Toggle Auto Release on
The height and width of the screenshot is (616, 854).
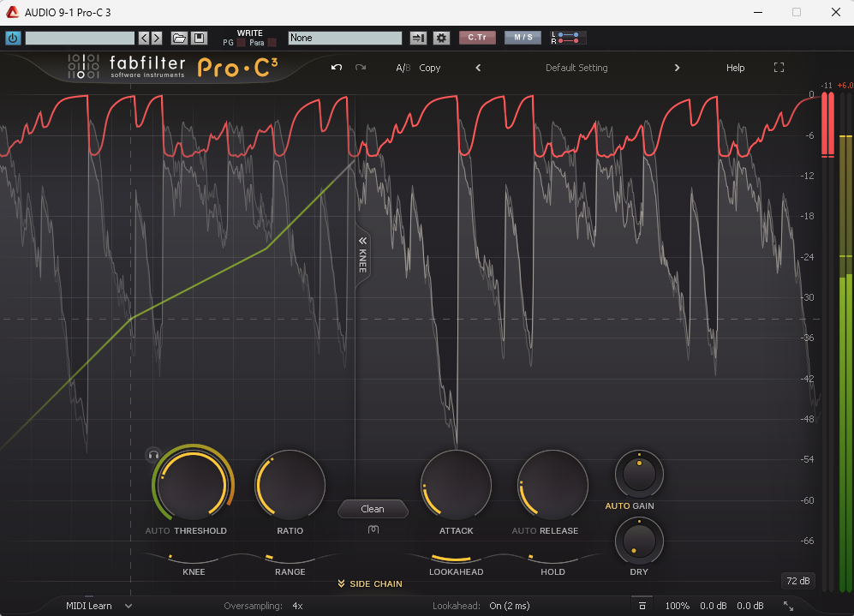tap(524, 530)
